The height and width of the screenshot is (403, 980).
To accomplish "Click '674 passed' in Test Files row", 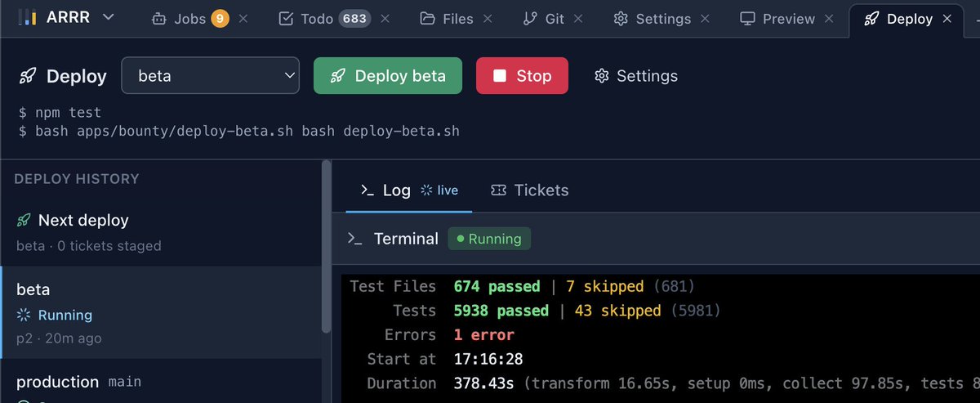I will (497, 286).
